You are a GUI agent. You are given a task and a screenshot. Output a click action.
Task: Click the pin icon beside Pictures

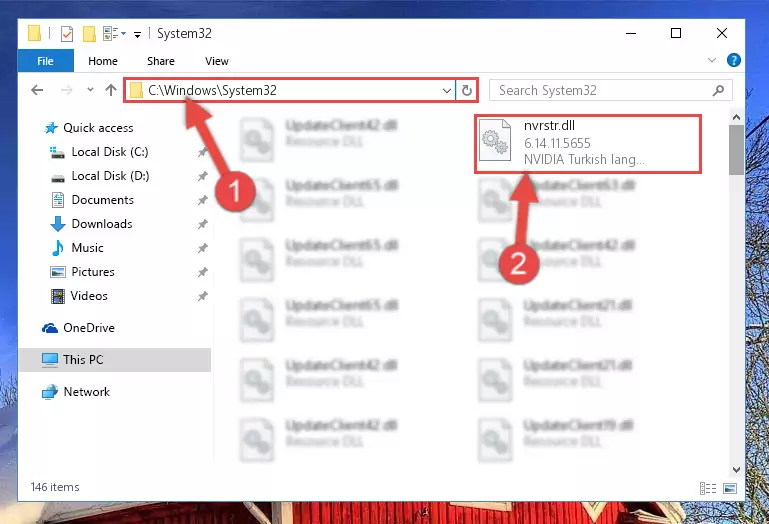[202, 272]
